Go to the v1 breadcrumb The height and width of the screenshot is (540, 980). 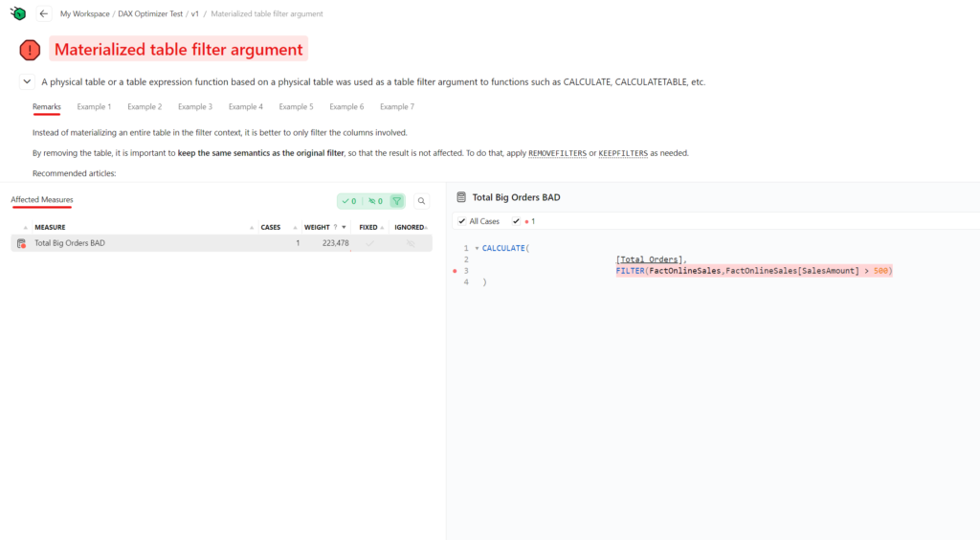pyautogui.click(x=194, y=13)
